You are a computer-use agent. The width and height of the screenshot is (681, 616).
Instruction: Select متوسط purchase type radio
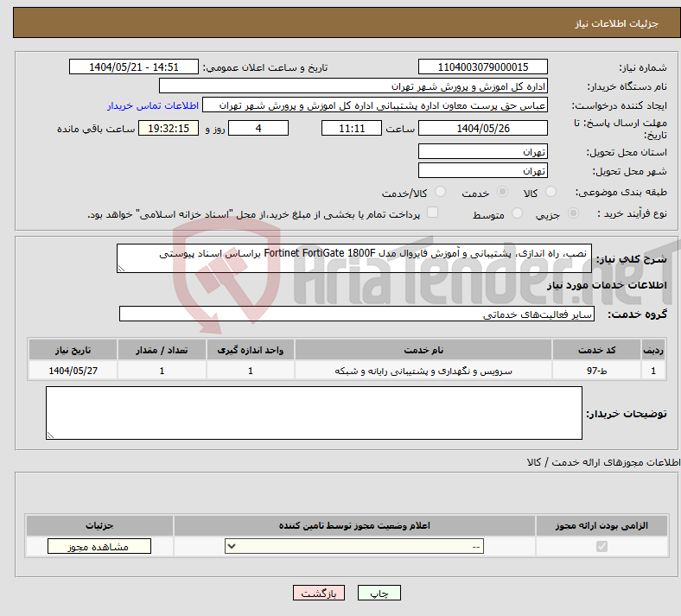[518, 213]
